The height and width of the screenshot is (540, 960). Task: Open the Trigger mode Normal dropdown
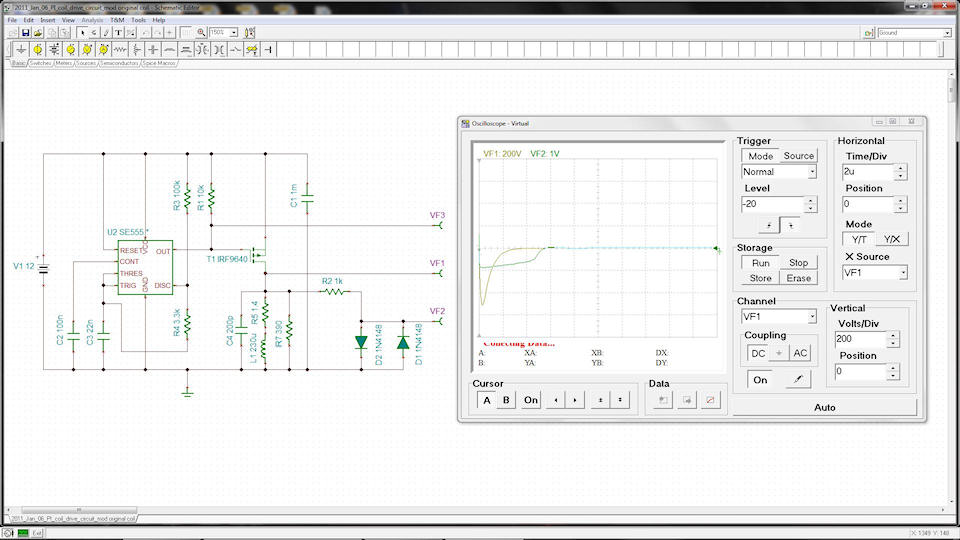pos(812,171)
